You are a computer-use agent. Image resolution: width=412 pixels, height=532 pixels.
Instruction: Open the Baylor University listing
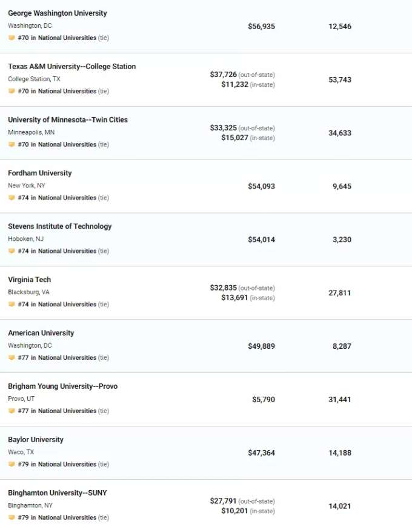[x=36, y=439]
